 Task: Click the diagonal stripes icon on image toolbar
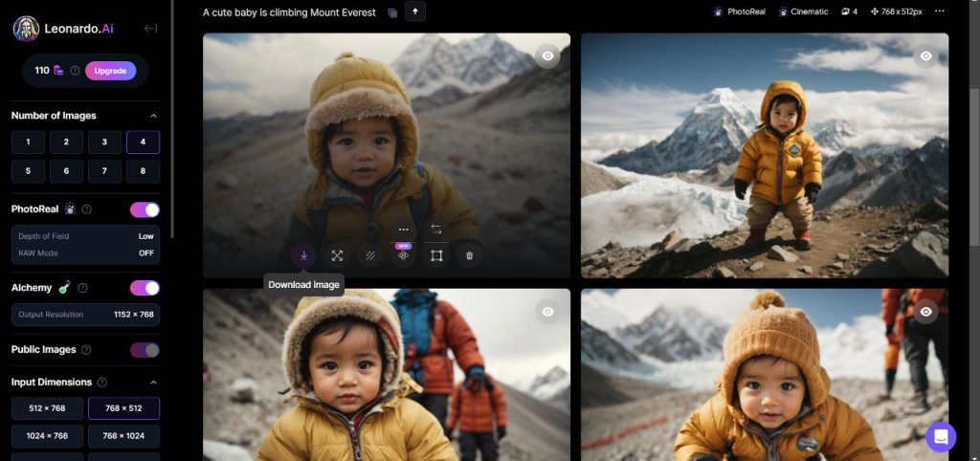click(370, 255)
